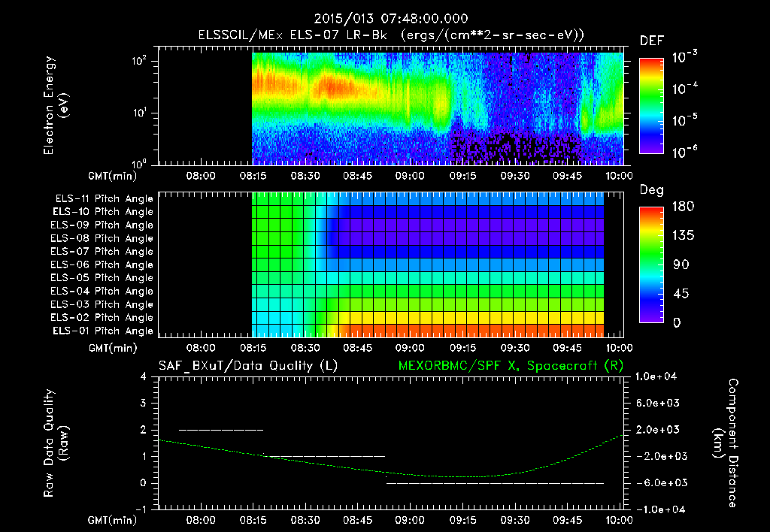This screenshot has height=532, width=770.
Task: Select the ELS-11 Pitch Angle row label
Action: coord(104,199)
